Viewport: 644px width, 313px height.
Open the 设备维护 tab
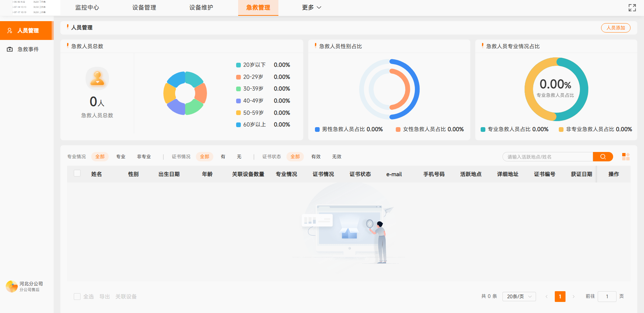[201, 7]
